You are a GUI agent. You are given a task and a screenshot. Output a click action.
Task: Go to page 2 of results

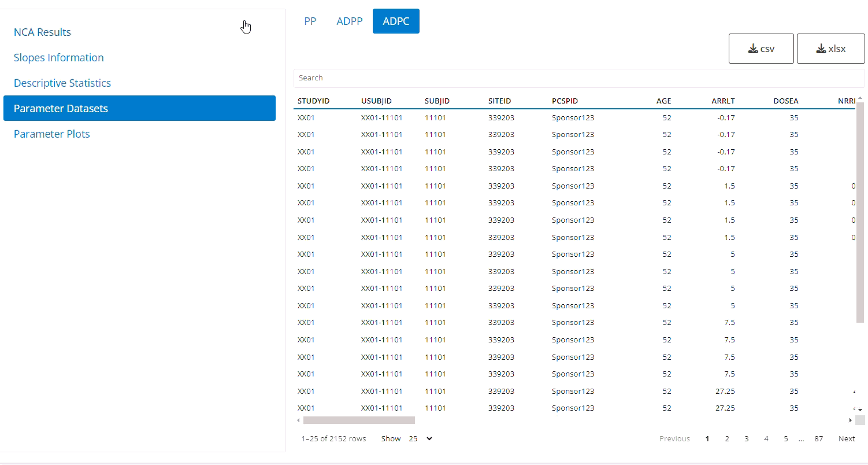726,438
